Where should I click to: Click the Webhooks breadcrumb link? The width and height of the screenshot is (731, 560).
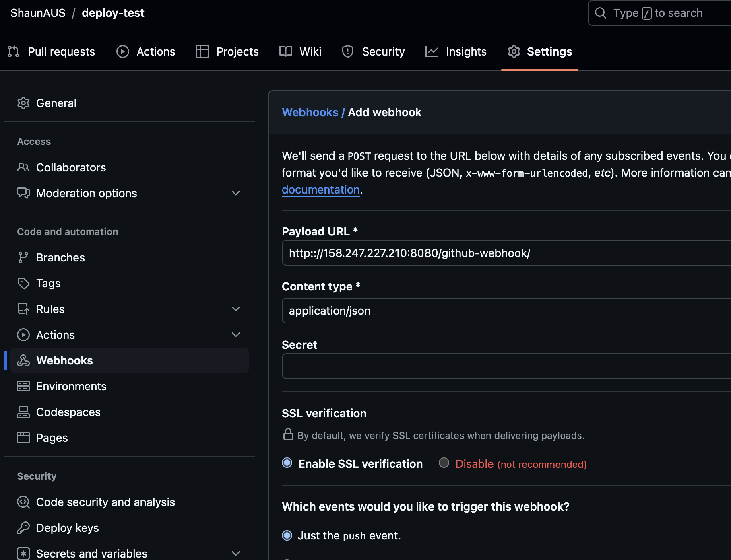click(x=310, y=112)
